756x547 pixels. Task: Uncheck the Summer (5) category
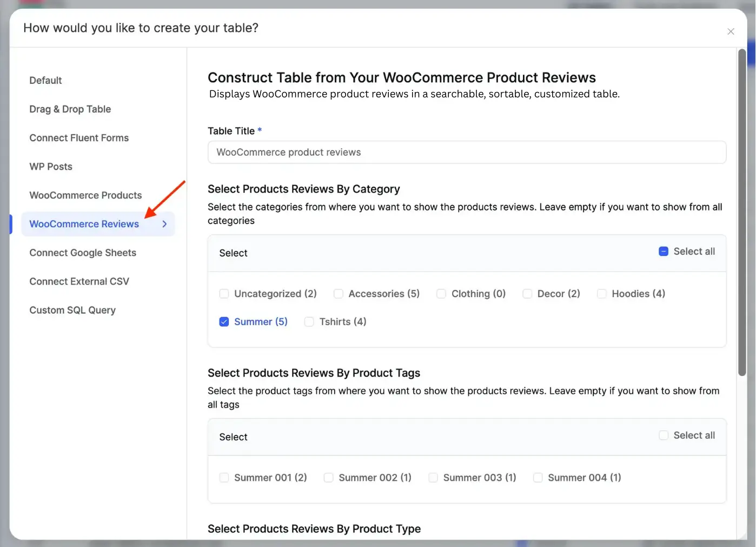pyautogui.click(x=224, y=321)
